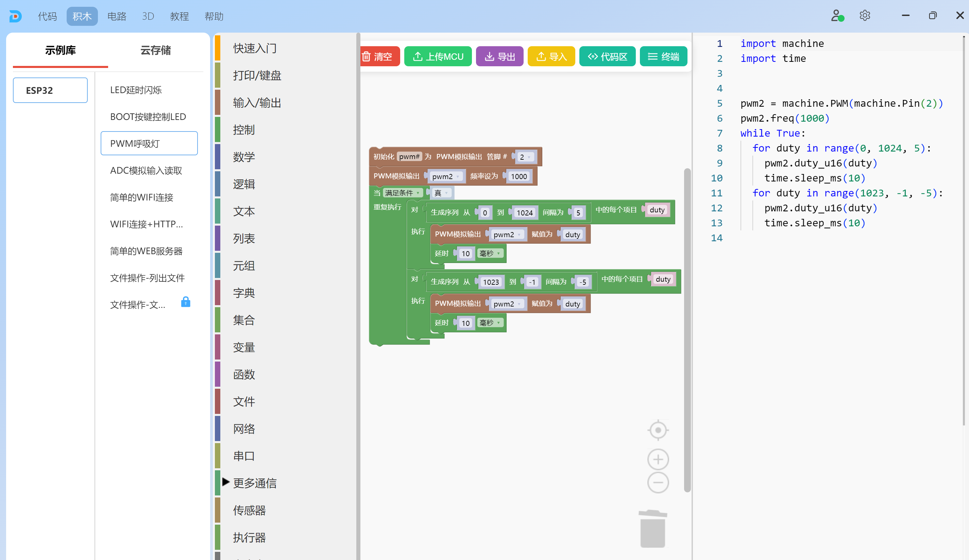Open 串口 block category
Viewport: 969px width, 560px height.
tap(244, 456)
